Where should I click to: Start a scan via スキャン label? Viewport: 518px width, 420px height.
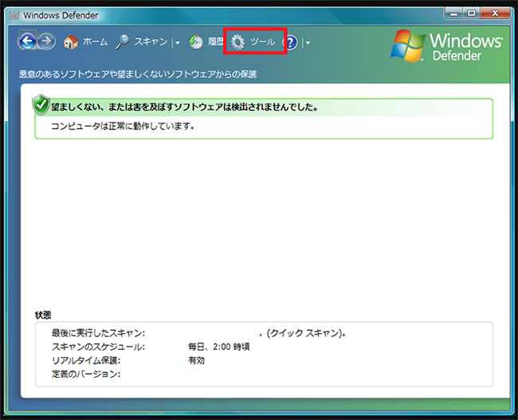[x=151, y=41]
